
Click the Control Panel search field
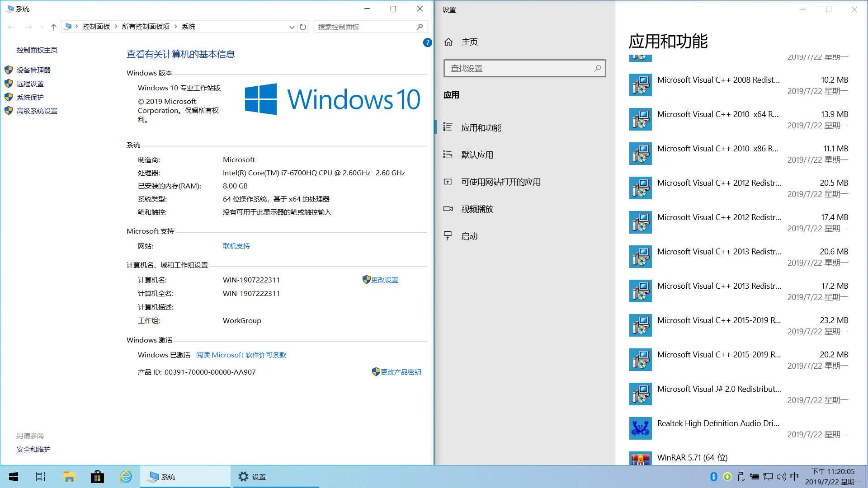[371, 27]
